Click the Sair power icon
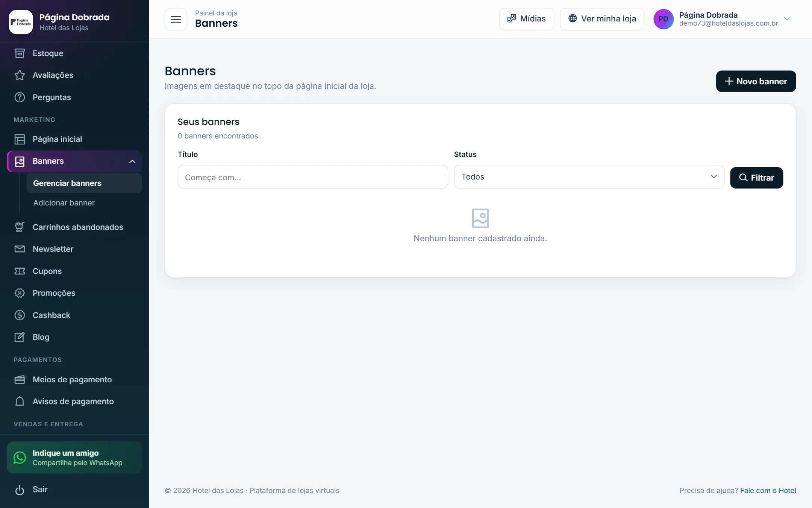The height and width of the screenshot is (508, 812). click(x=20, y=490)
